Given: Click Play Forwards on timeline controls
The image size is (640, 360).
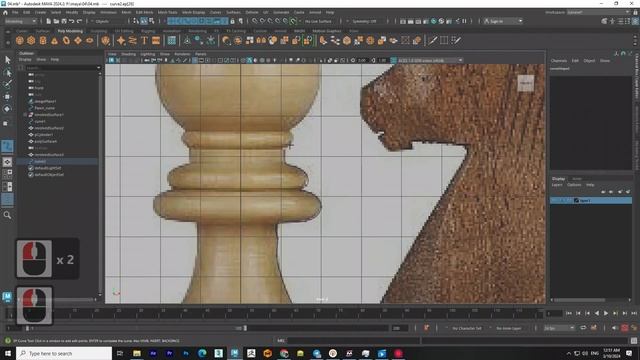Looking at the screenshot, I should [x=606, y=313].
